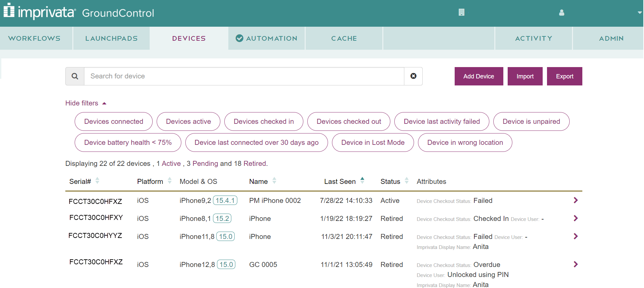This screenshot has height=288, width=644.
Task: Clear the search field with X icon
Action: click(413, 76)
